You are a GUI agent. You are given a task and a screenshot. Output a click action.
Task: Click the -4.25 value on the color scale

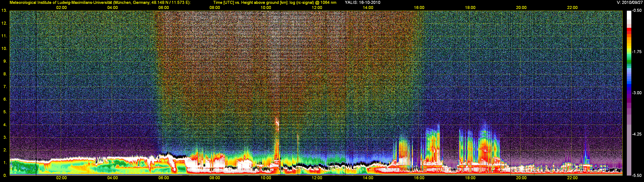tap(637, 134)
